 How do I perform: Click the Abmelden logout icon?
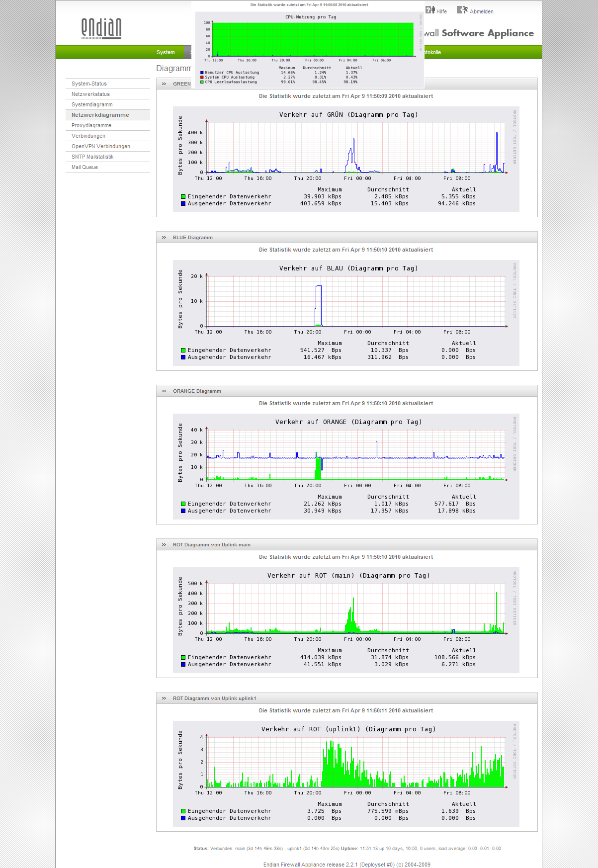click(x=462, y=10)
